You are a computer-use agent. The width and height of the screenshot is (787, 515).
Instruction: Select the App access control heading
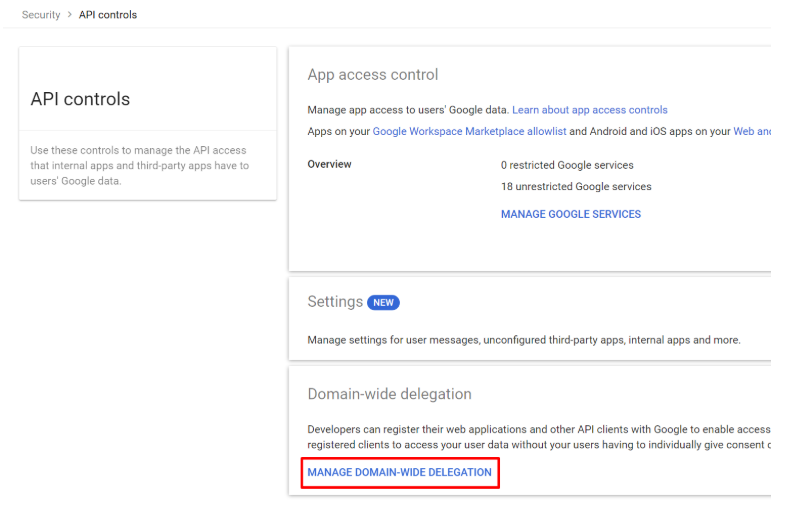[372, 75]
